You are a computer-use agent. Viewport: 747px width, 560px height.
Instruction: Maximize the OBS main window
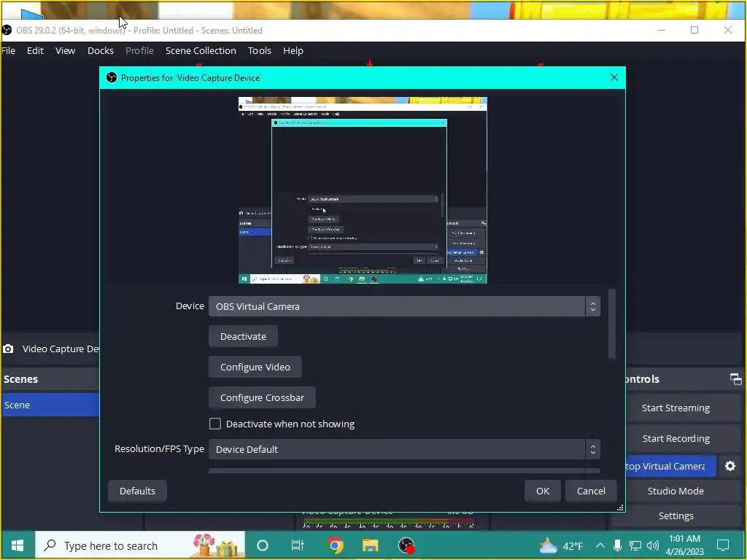click(694, 30)
